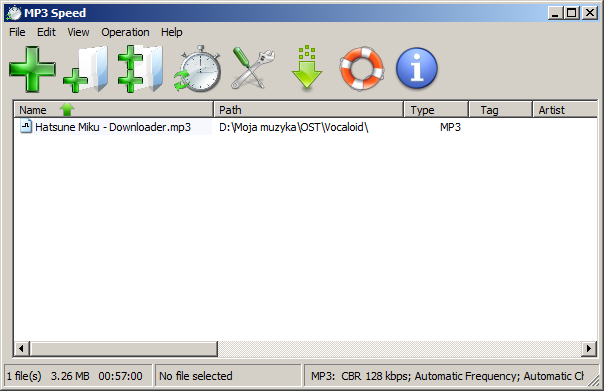Minimize the MP3 Speed window
Screen dimensions: 604x391
(555, 13)
